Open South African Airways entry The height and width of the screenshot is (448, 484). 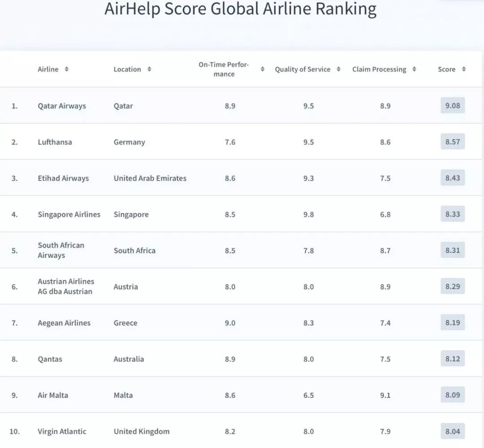point(61,250)
